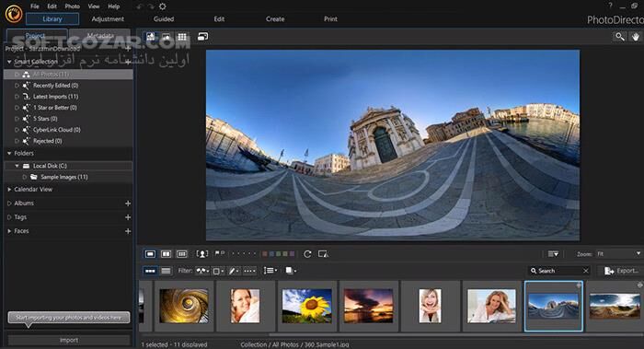
Task: Click the redo arrow
Action: click(x=151, y=6)
